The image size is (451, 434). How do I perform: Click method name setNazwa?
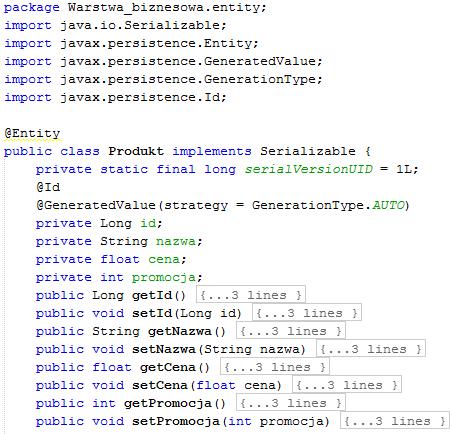[164, 349]
